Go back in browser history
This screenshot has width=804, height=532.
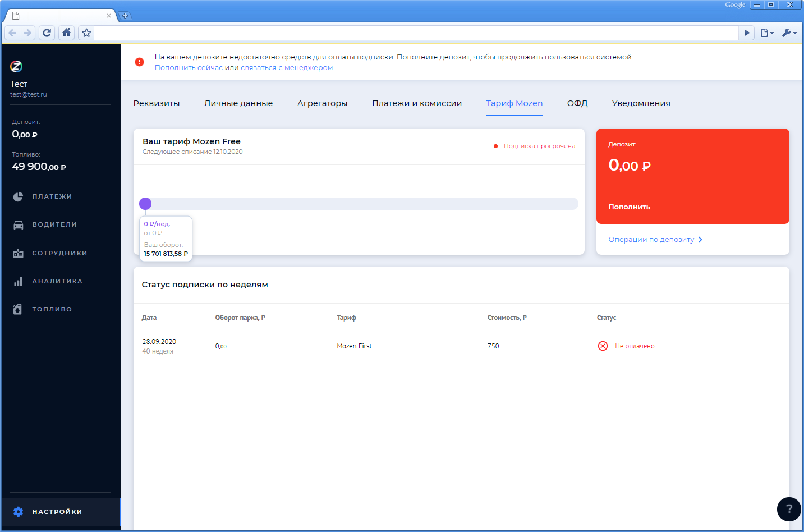(12, 33)
